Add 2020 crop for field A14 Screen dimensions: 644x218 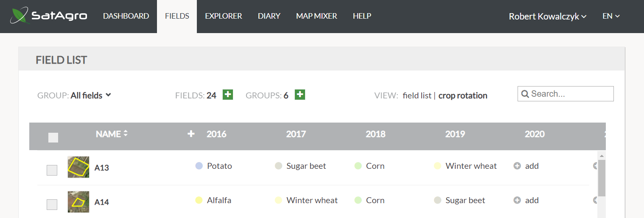[x=526, y=200]
